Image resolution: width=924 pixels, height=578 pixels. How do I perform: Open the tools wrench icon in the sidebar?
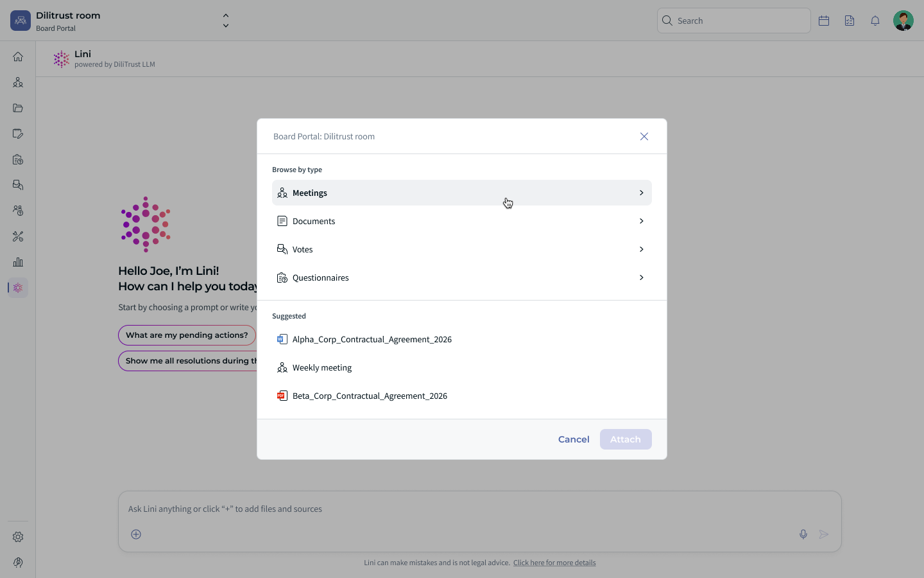(x=18, y=236)
